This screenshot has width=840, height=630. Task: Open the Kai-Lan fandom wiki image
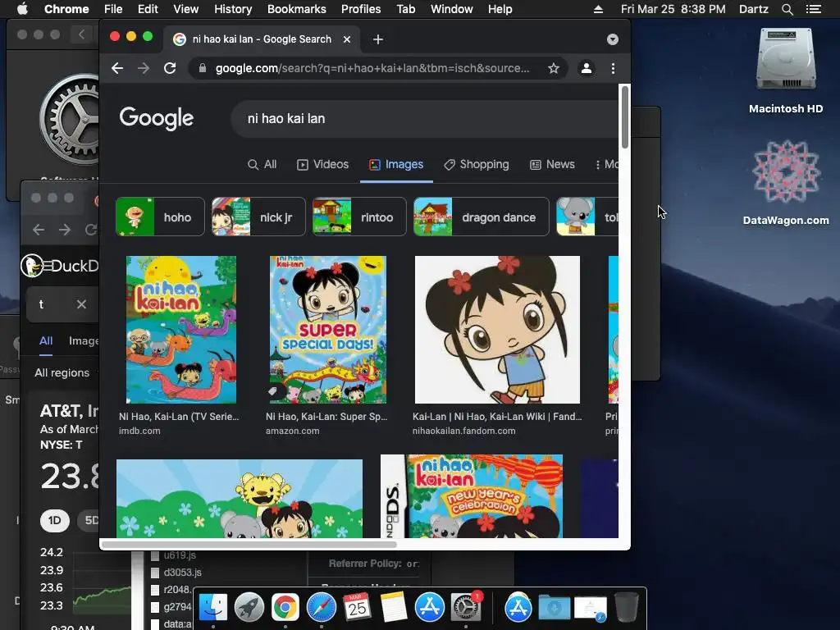(497, 330)
